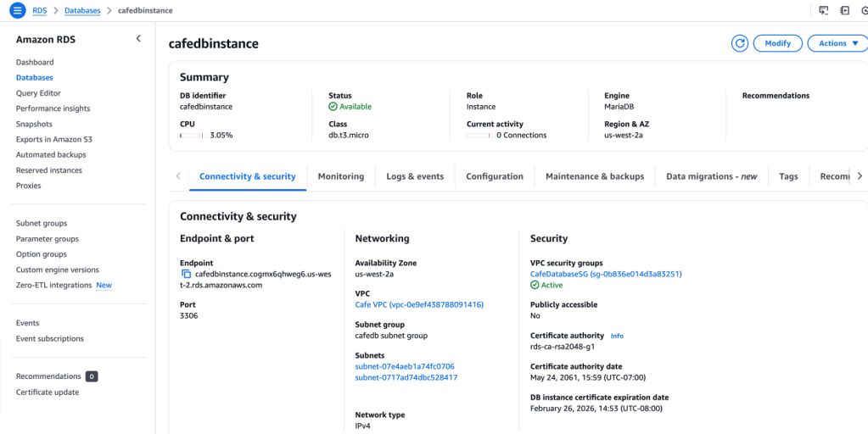Viewport: 868px width, 434px height.
Task: Open the Logs & events tab
Action: point(414,176)
